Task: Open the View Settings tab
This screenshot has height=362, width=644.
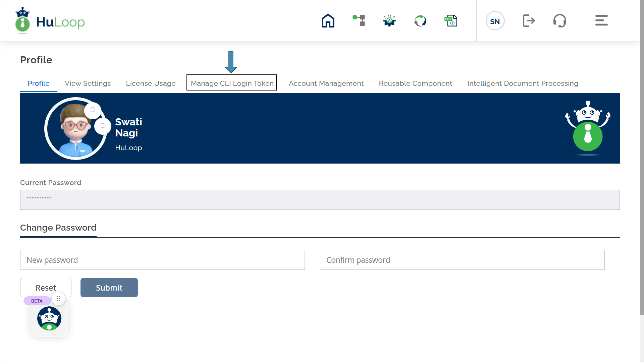Action: tap(88, 83)
